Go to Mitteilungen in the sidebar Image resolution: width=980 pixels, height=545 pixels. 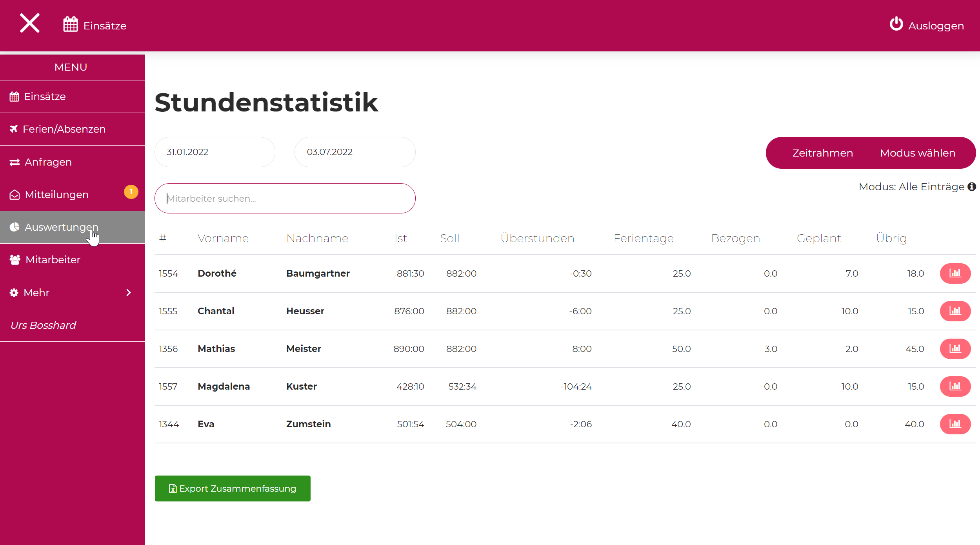57,195
